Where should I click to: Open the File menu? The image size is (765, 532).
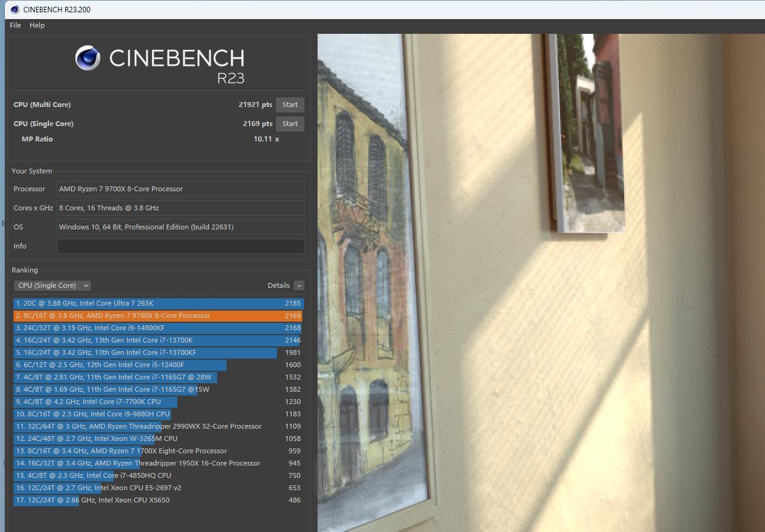[x=15, y=25]
